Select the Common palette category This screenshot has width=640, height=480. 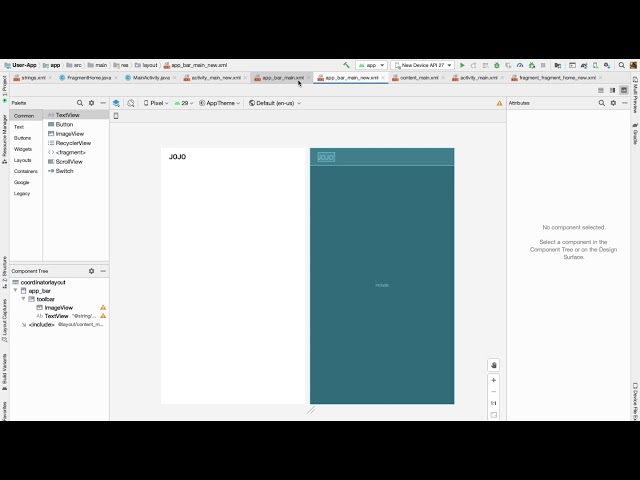click(x=24, y=116)
